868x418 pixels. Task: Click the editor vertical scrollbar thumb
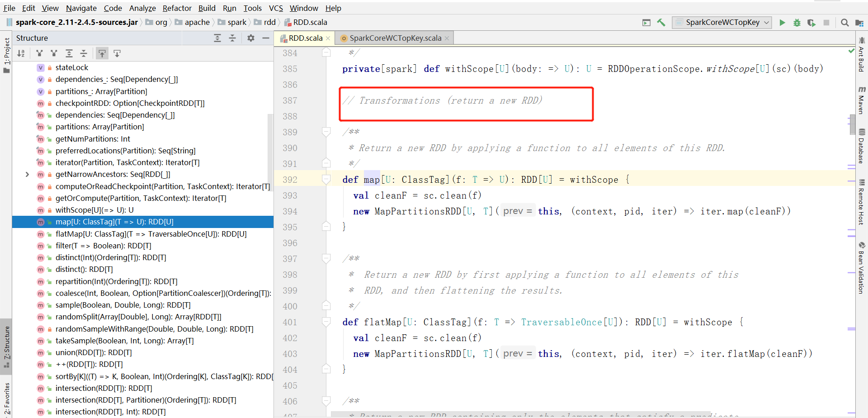point(853,125)
